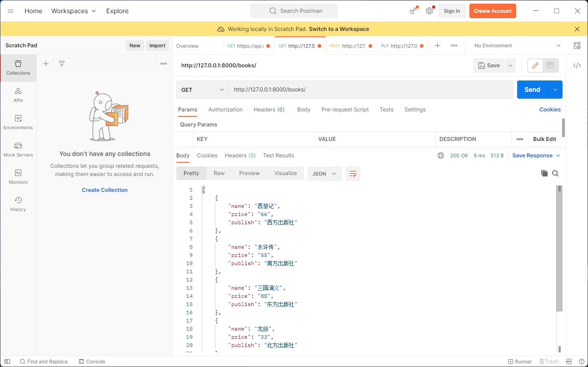Expand the Workspaces dropdown
The height and width of the screenshot is (367, 588).
point(74,11)
